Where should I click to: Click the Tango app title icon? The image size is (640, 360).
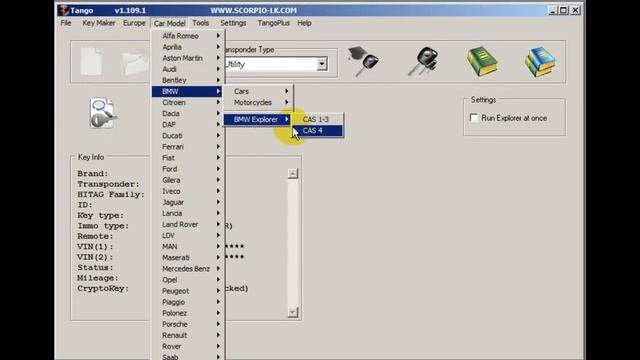pos(63,10)
